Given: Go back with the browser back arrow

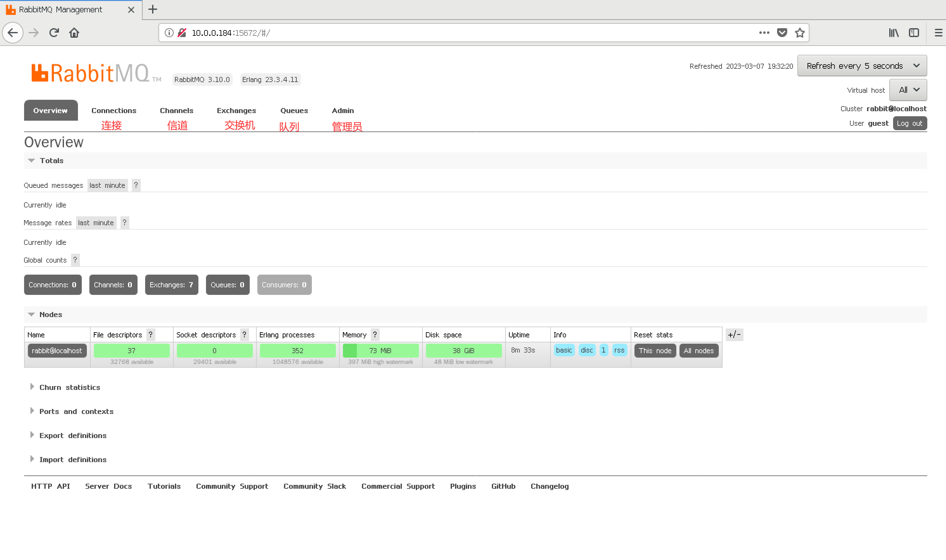Looking at the screenshot, I should tap(13, 33).
